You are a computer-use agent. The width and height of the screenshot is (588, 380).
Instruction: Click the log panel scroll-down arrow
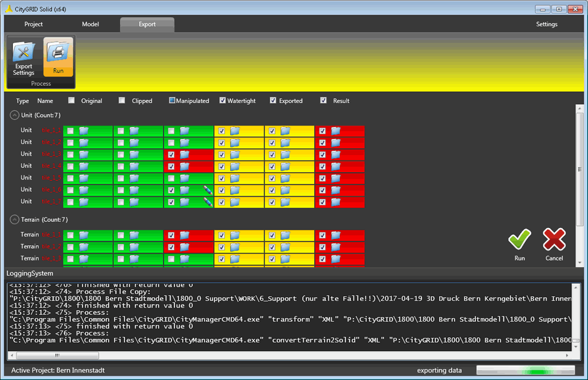point(576,346)
